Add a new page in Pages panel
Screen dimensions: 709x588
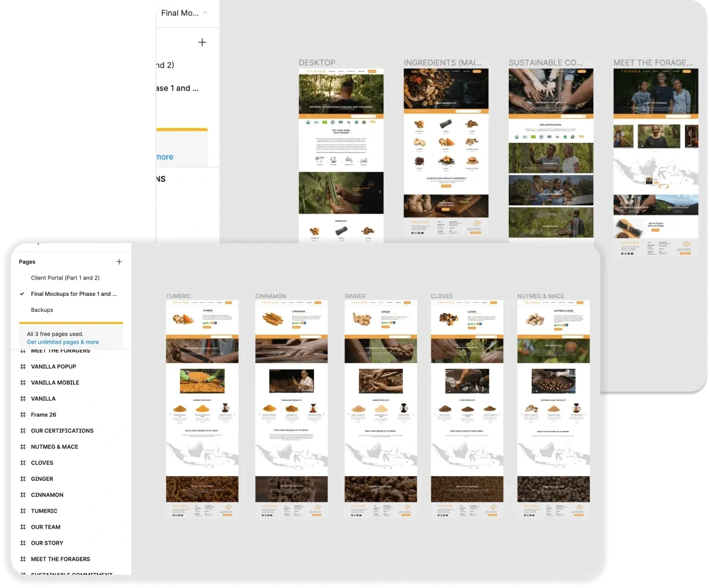[119, 262]
